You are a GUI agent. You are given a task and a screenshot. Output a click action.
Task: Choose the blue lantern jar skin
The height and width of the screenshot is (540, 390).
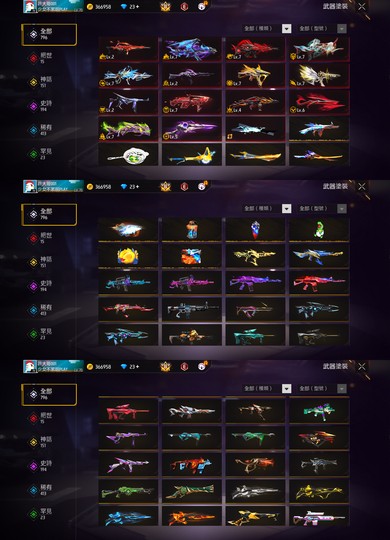(x=192, y=229)
